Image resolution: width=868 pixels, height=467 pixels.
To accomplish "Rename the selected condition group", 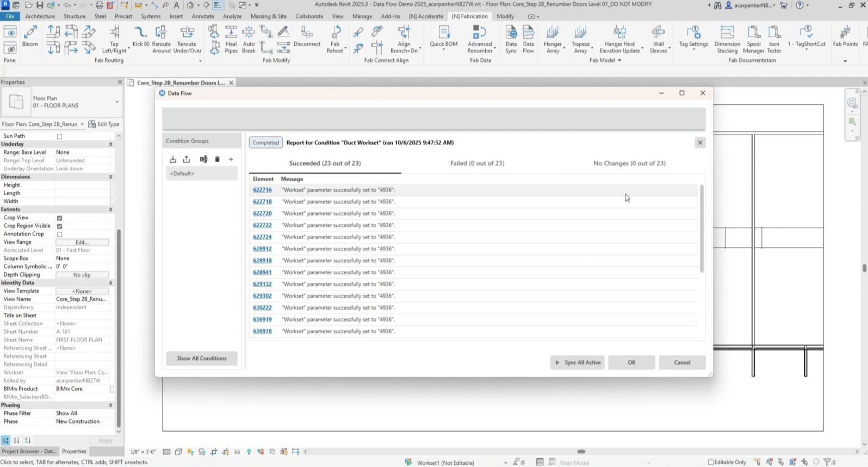I will tap(203, 159).
